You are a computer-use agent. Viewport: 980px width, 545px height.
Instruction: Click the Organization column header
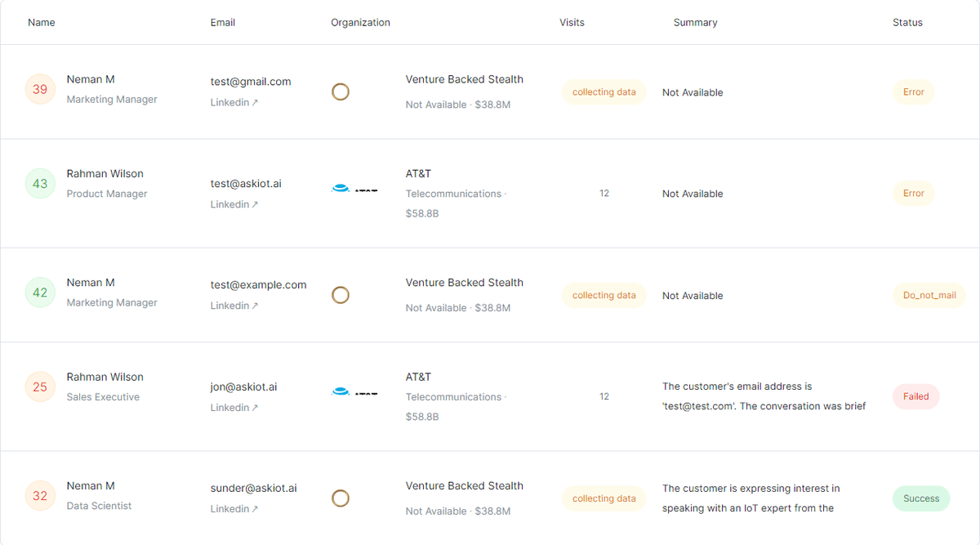(360, 23)
